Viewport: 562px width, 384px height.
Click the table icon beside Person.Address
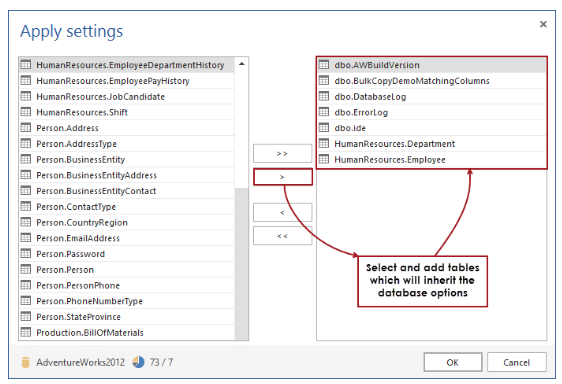click(26, 128)
